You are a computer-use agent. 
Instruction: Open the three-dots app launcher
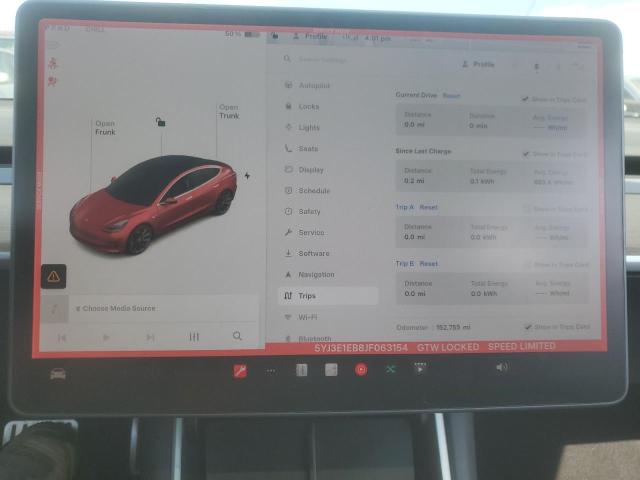(x=271, y=371)
